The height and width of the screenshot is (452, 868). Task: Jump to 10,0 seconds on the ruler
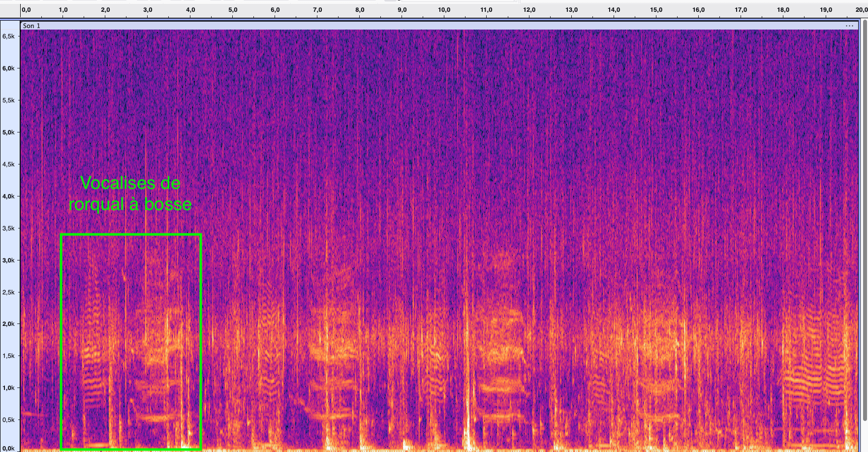[444, 10]
